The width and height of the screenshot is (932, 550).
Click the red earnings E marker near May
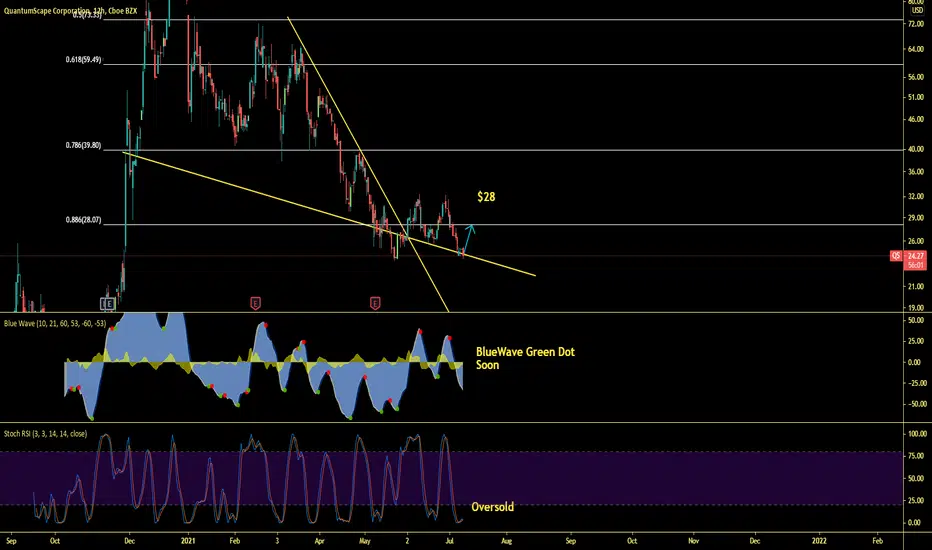point(375,304)
